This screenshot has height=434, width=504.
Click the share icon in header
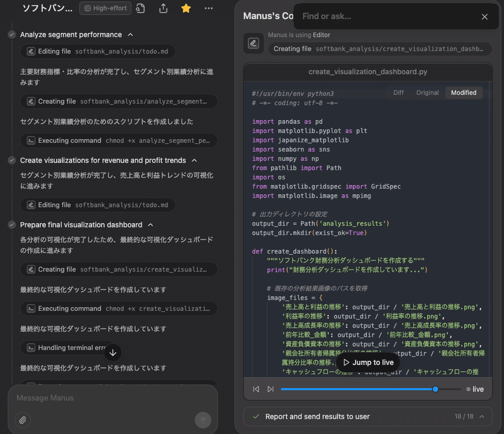tap(163, 8)
